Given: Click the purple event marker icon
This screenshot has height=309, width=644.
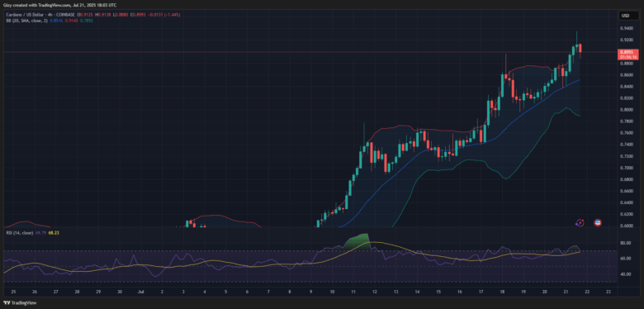Looking at the screenshot, I should 580,222.
